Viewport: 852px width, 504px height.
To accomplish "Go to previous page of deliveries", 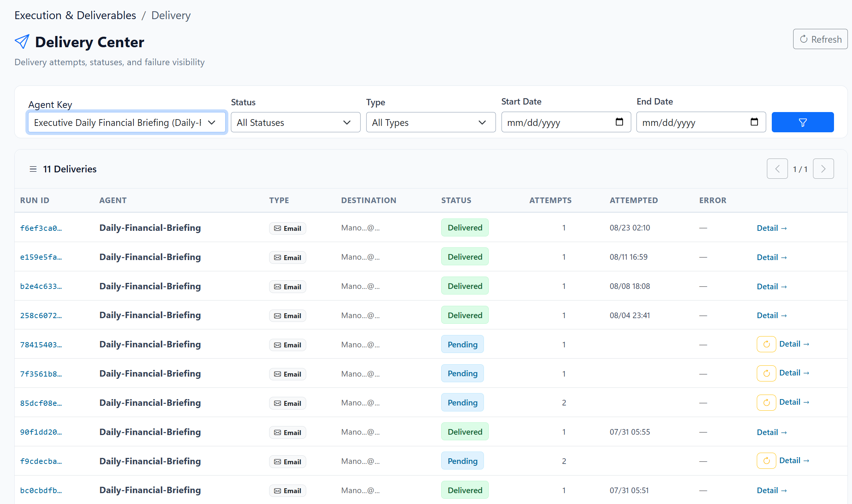I will 777,169.
